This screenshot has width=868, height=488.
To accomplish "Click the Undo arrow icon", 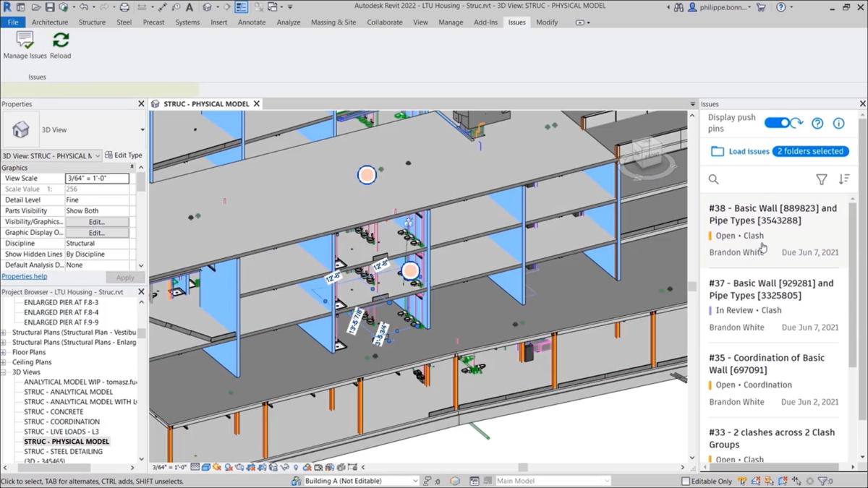I will pyautogui.click(x=84, y=7).
